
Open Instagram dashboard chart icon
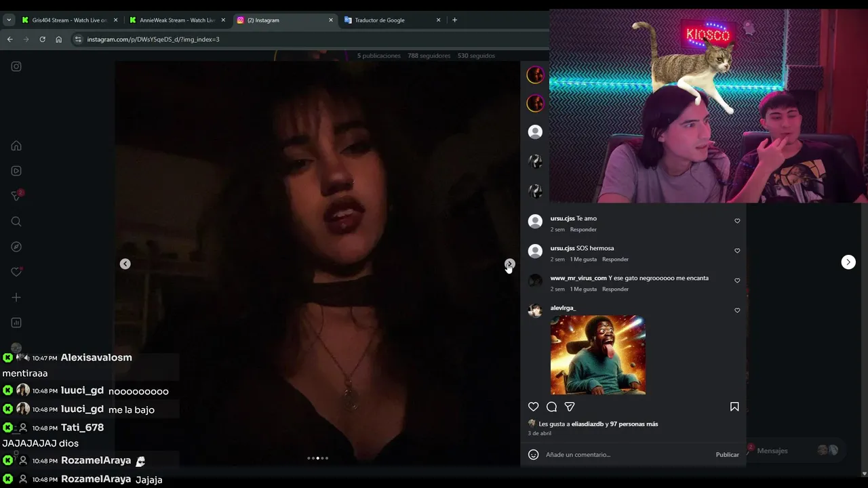(16, 323)
